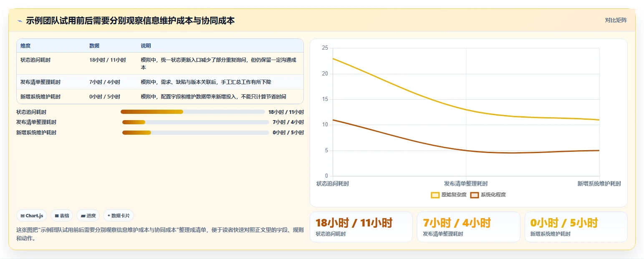Click table cell 18小时 / 11小时
Screen dimensions: 644x259
pos(108,60)
